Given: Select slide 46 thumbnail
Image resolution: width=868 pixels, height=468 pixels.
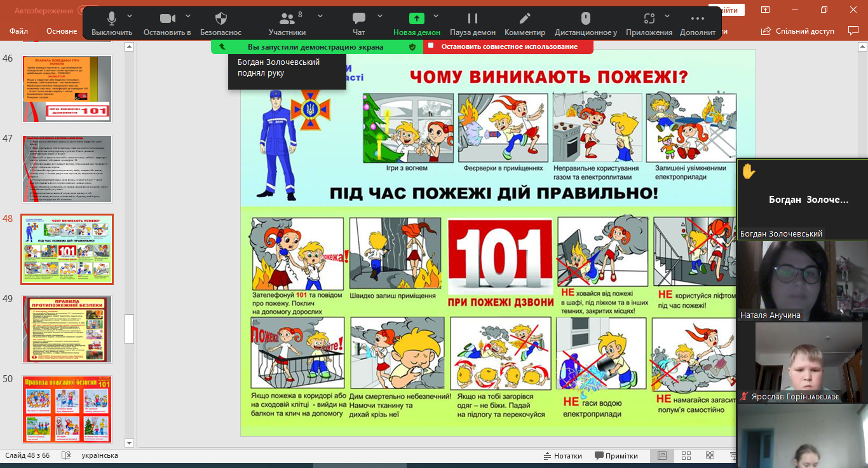Looking at the screenshot, I should pyautogui.click(x=67, y=88).
